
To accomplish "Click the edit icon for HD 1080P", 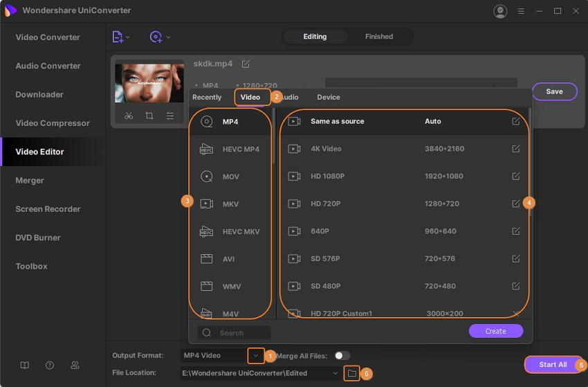I will pos(515,177).
